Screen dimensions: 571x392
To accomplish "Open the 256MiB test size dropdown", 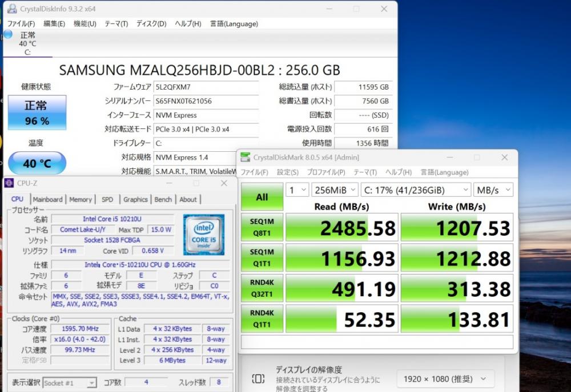I will 335,190.
